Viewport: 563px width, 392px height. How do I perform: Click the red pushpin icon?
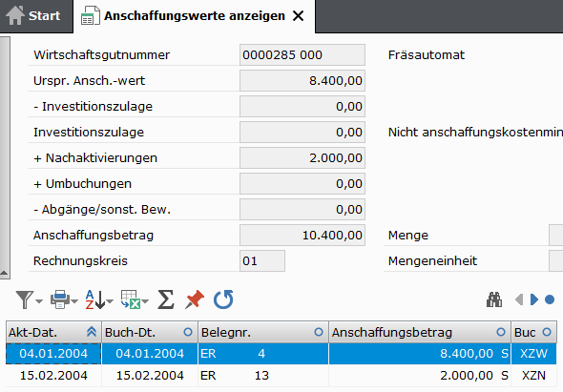pos(195,299)
